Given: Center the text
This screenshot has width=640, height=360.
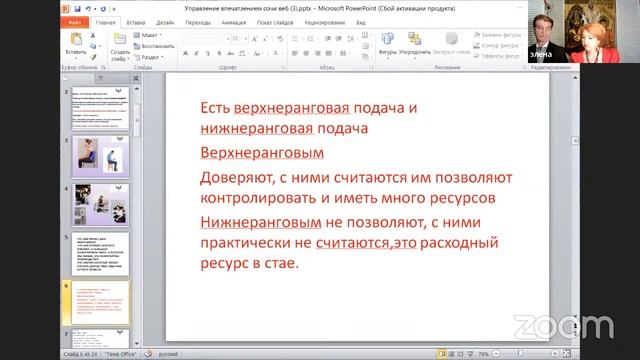Looking at the screenshot, I should [x=306, y=53].
